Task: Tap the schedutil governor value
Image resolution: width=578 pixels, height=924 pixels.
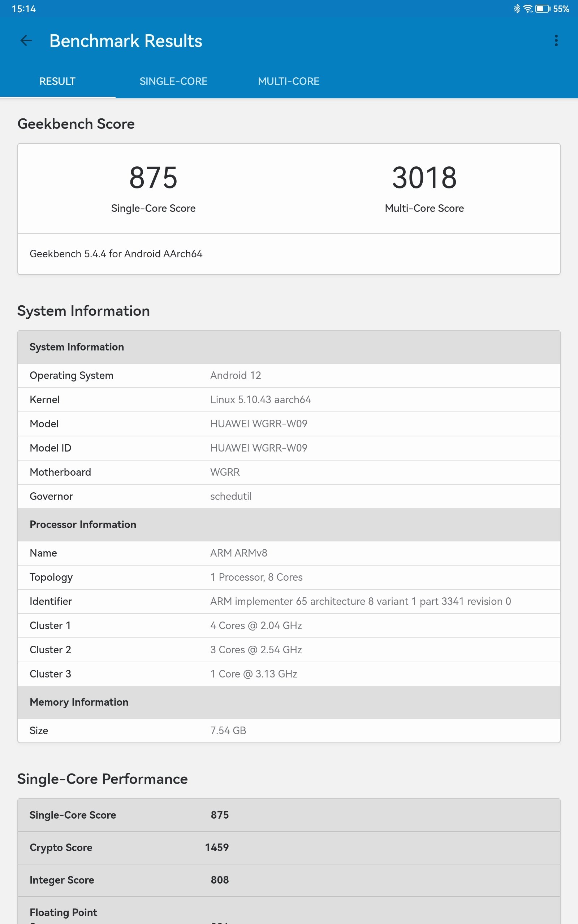Action: [231, 496]
